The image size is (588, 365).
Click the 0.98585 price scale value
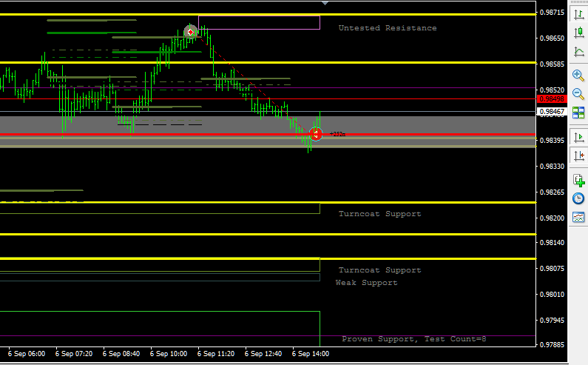point(552,64)
